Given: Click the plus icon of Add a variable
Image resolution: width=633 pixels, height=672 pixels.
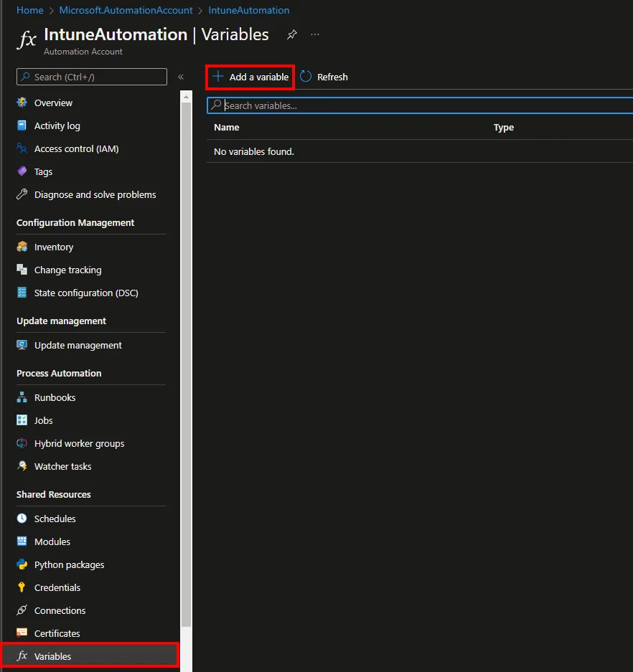Looking at the screenshot, I should coord(218,76).
